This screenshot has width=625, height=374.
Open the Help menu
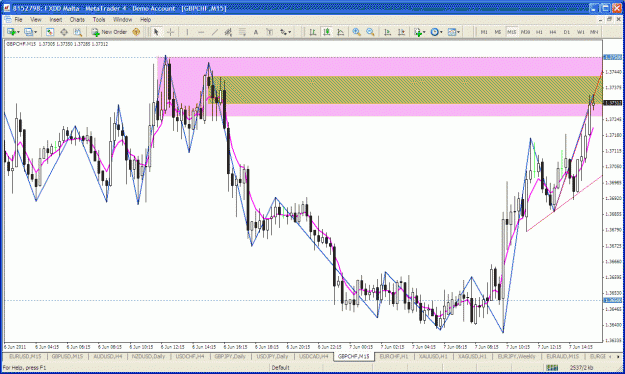145,20
